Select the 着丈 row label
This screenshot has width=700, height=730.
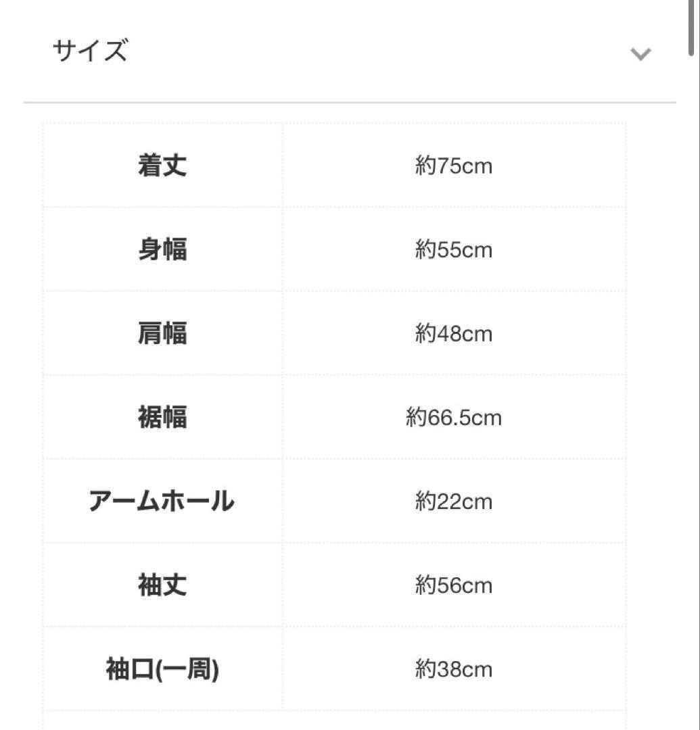point(162,166)
